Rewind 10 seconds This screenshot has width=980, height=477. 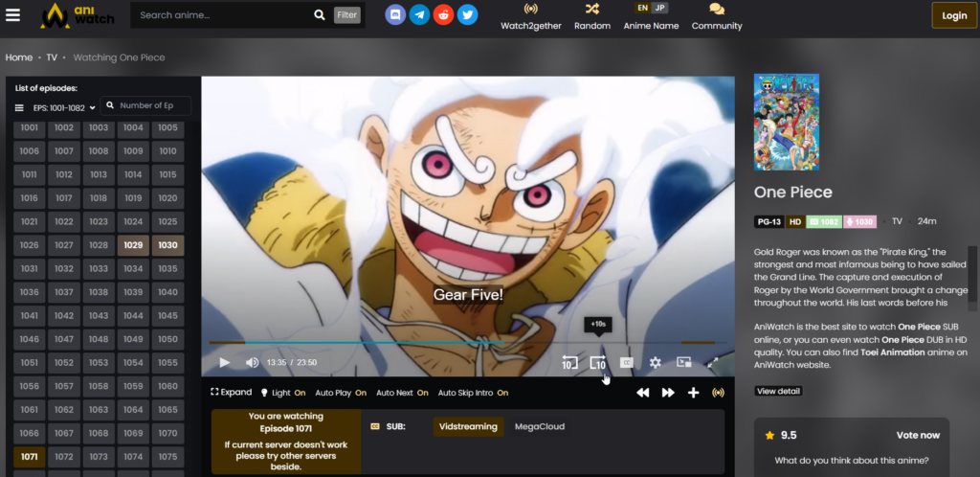(x=569, y=363)
